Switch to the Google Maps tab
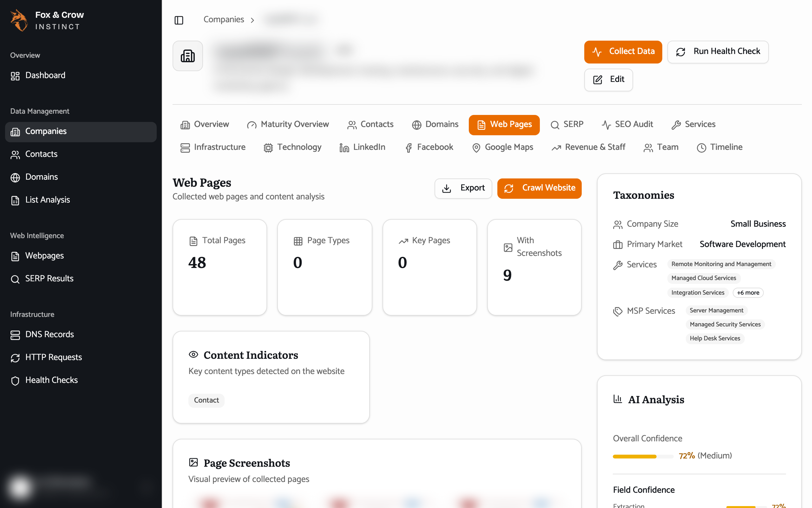This screenshot has height=508, width=812. [x=502, y=148]
